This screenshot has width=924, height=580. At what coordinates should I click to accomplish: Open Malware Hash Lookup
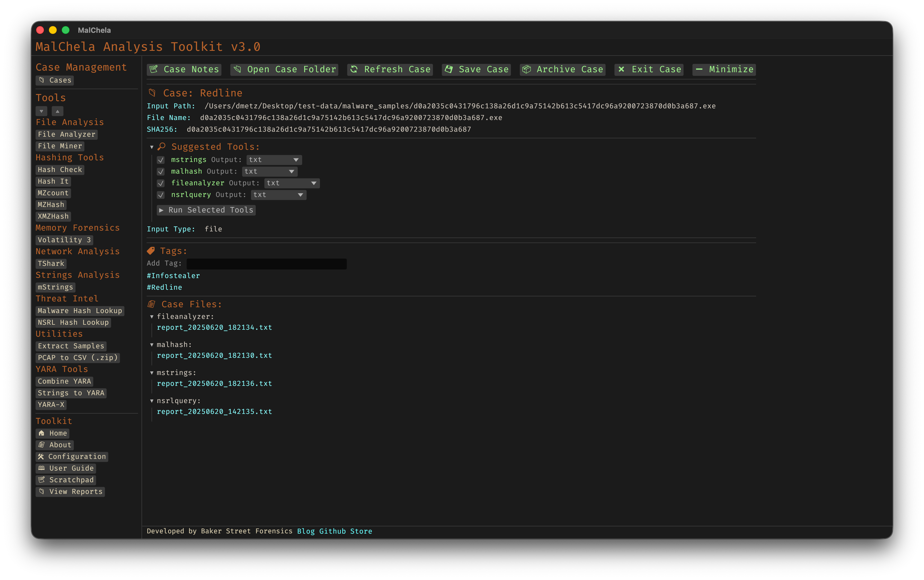(80, 311)
